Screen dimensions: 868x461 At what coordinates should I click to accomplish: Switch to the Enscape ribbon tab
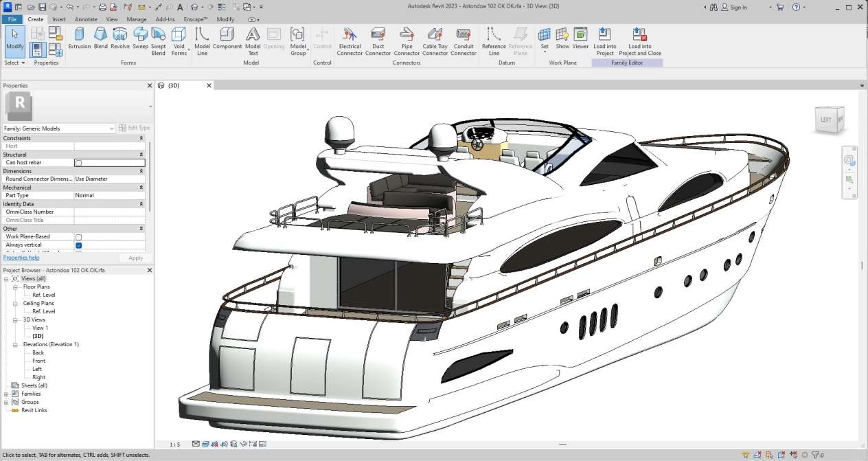coord(196,19)
